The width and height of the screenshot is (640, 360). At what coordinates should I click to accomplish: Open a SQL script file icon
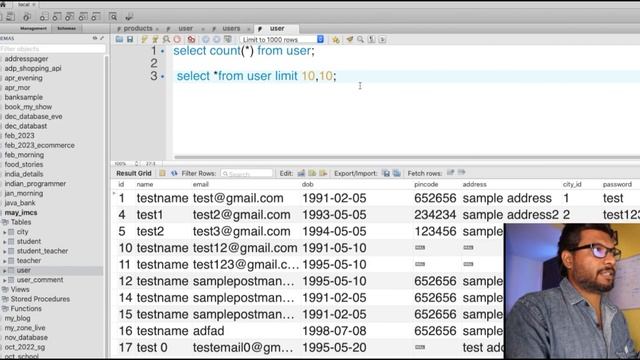click(119, 39)
